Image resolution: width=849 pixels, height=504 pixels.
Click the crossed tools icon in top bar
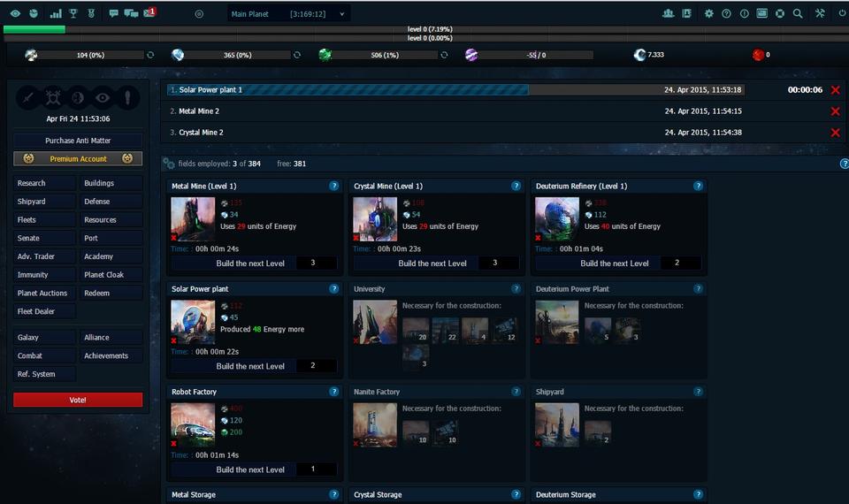820,13
